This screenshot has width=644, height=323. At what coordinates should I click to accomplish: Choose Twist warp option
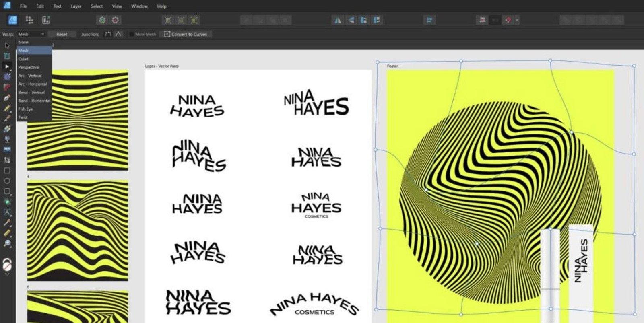pyautogui.click(x=34, y=117)
